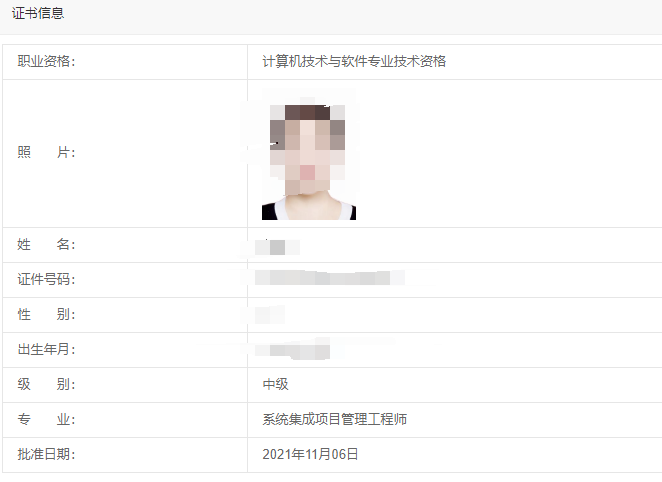
Task: Select the blurred birth date value
Action: (293, 351)
